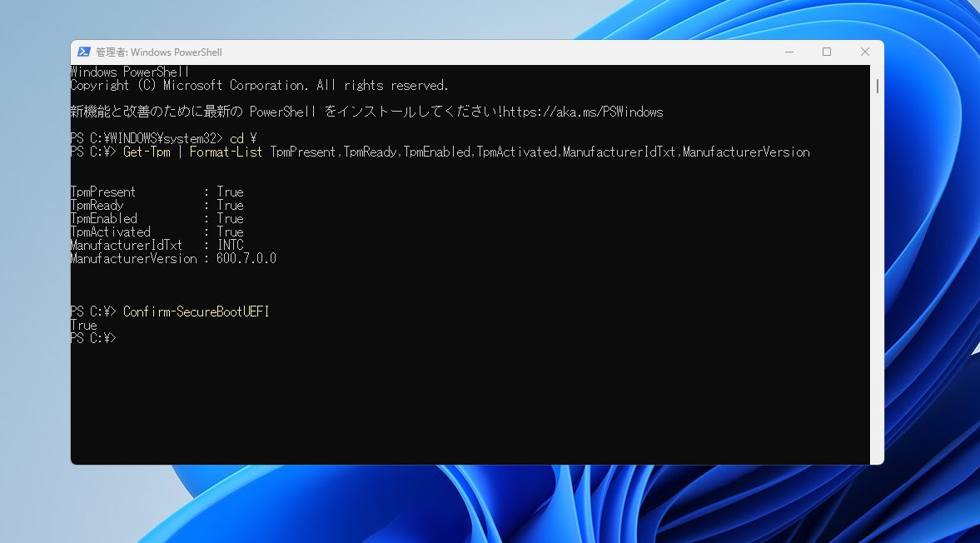This screenshot has height=543, width=980.
Task: Click the last empty 'PS C:¥>' prompt
Action: pos(93,339)
